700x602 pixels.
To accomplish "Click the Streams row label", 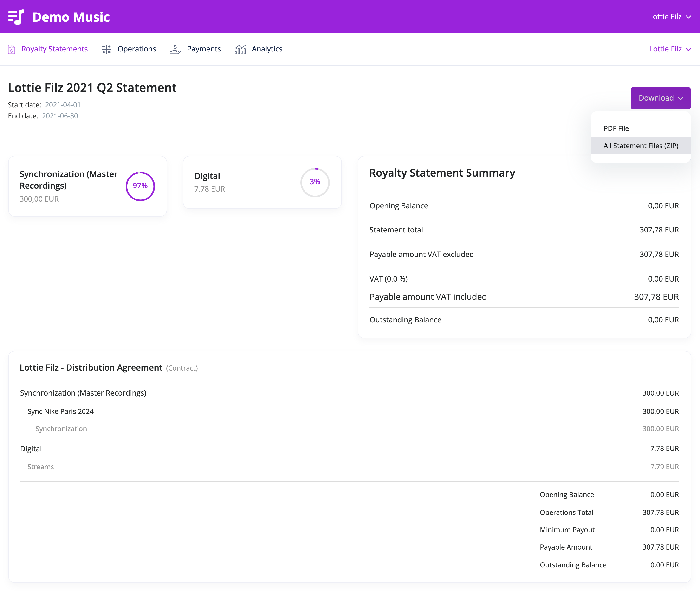I will coord(40,467).
